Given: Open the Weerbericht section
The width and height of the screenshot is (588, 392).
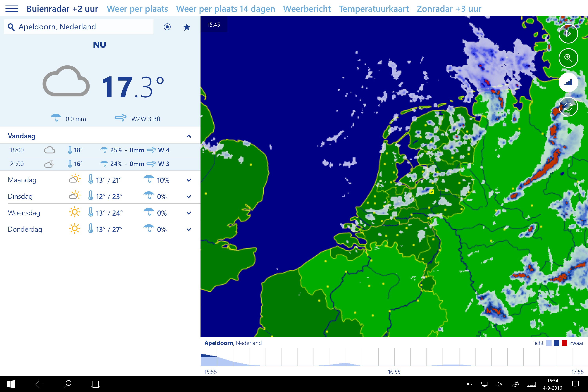Looking at the screenshot, I should click(307, 8).
